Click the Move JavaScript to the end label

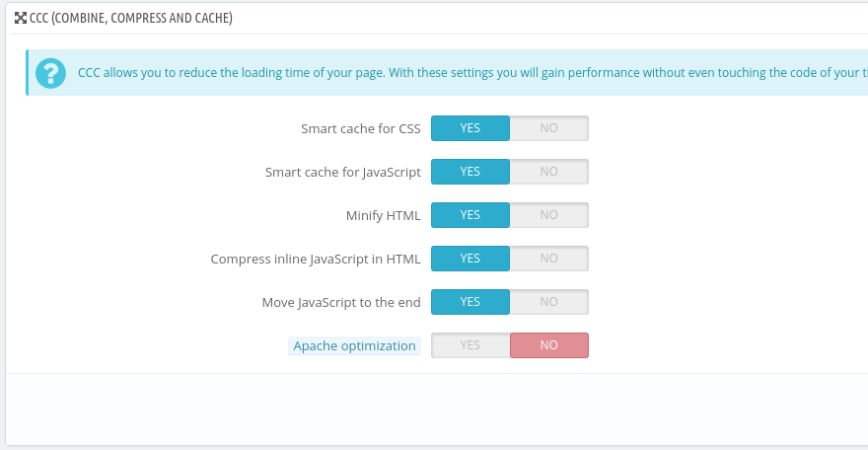coord(340,303)
